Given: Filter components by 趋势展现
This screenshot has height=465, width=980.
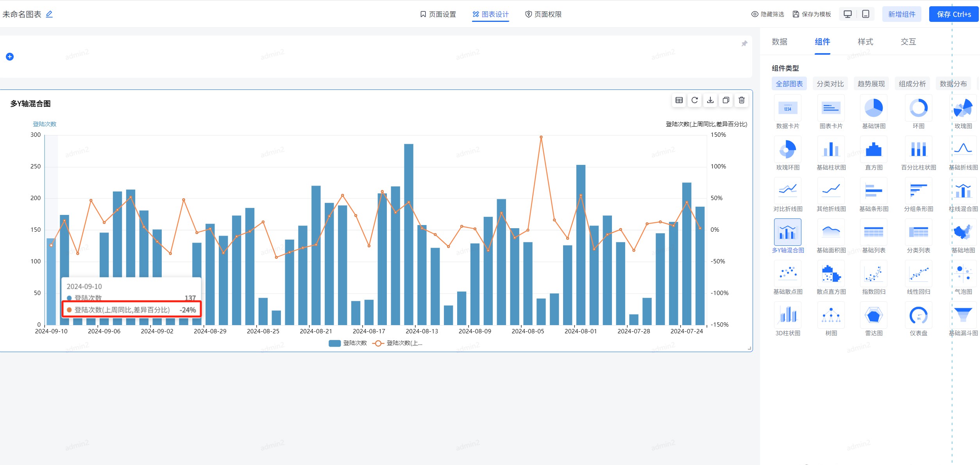Looking at the screenshot, I should click(871, 84).
